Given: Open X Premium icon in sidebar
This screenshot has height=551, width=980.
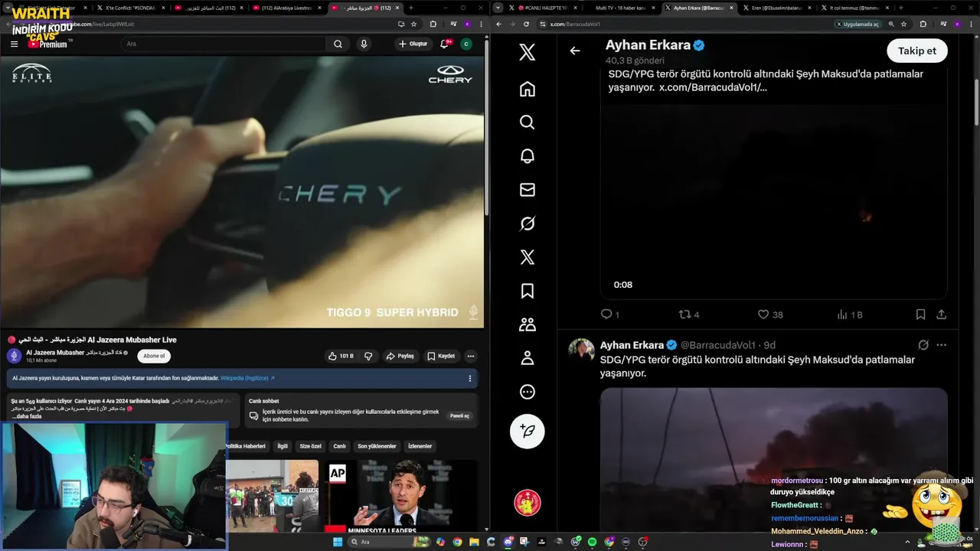Looking at the screenshot, I should coord(527,257).
